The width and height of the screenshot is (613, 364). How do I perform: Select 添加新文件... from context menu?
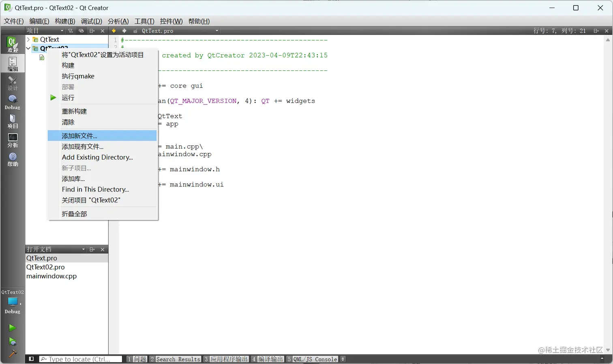102,136
